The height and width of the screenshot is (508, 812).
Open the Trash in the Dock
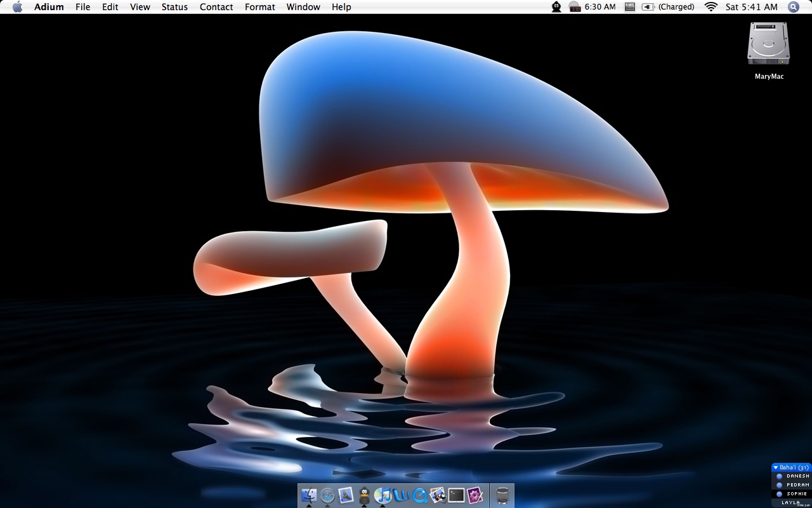[502, 495]
